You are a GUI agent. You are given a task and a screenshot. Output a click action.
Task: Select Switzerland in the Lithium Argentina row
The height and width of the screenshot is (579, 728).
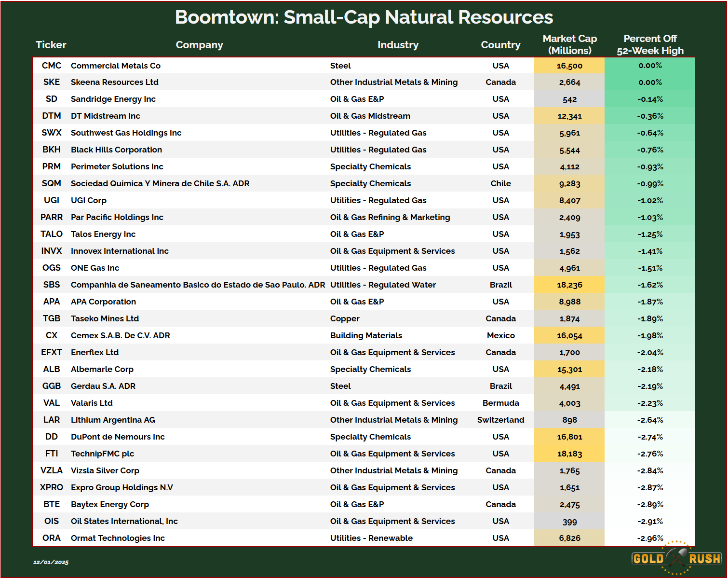pos(500,420)
